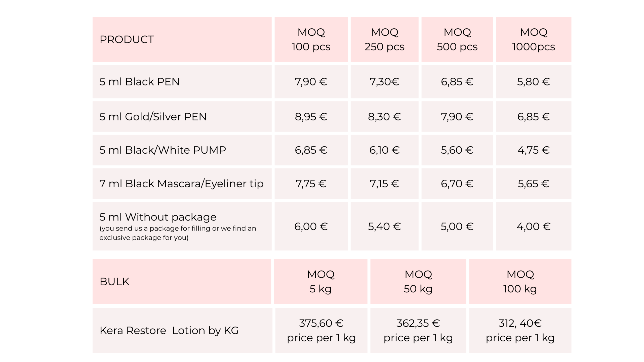
Task: Click the 6,00 € Without package price
Action: tap(311, 227)
